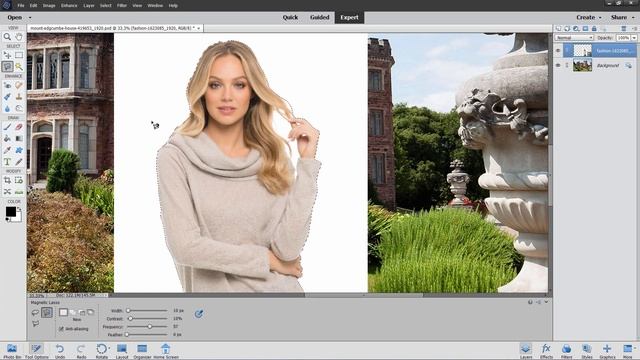Switch to Polygonal Lasso in tool options
The image size is (640, 360).
coord(36,324)
